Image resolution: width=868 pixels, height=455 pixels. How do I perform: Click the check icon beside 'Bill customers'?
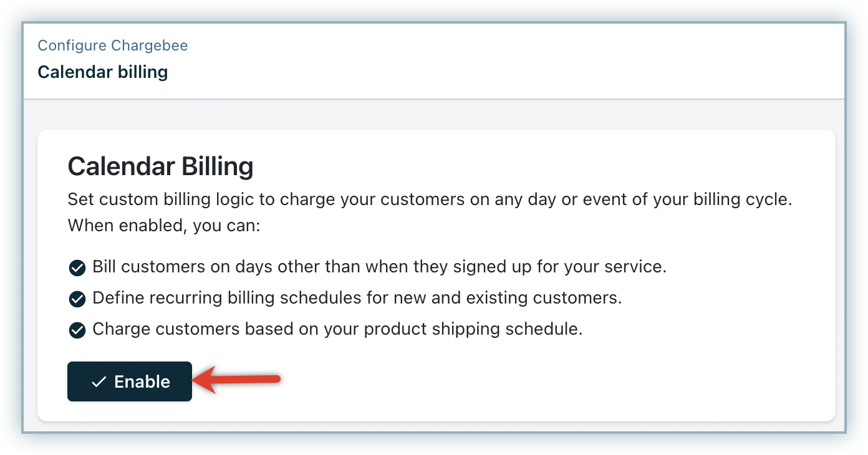tap(77, 268)
